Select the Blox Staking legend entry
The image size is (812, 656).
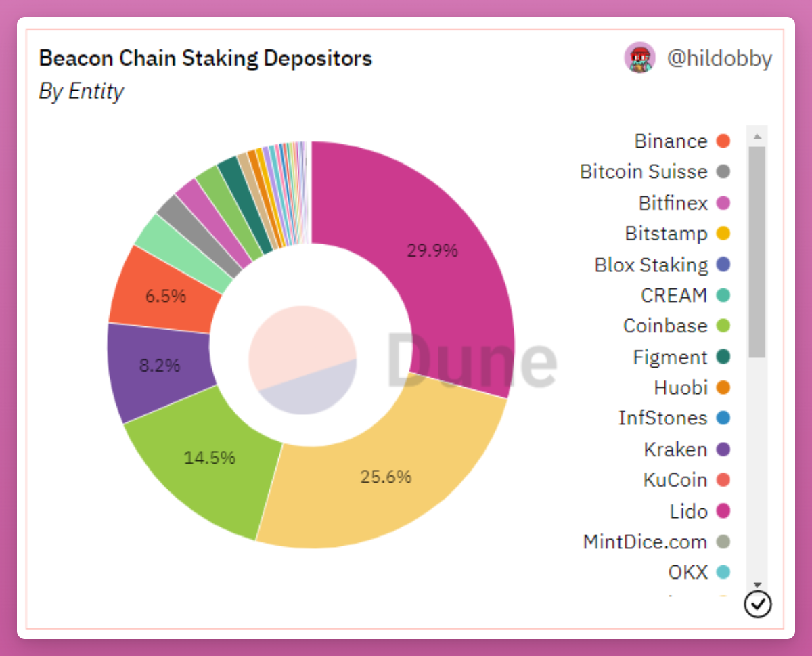tap(662, 264)
